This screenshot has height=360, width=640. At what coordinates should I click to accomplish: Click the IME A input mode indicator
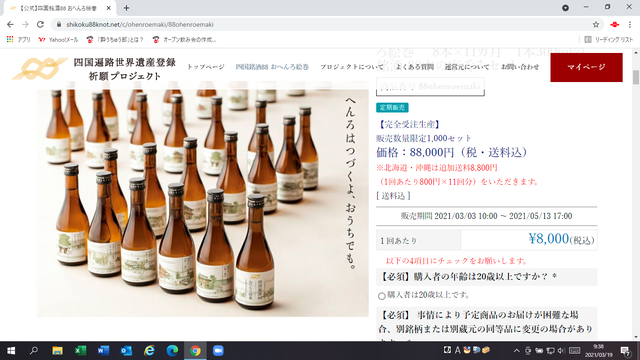point(458,350)
